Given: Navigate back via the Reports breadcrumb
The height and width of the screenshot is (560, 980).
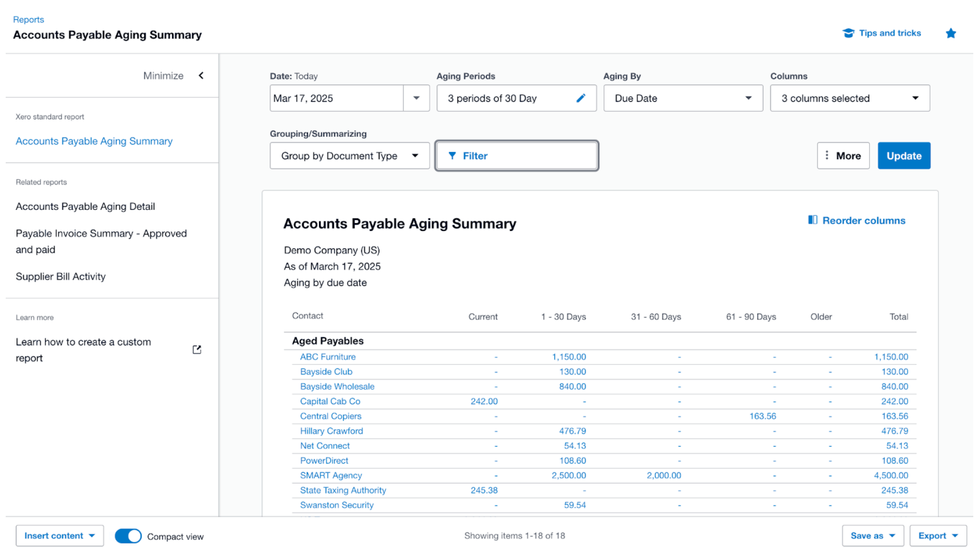Looking at the screenshot, I should 28,19.
